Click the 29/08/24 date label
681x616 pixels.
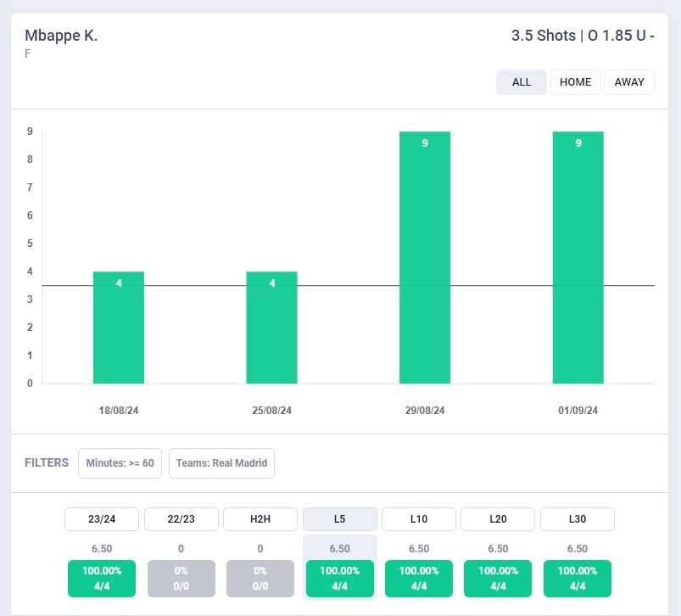[x=425, y=411]
